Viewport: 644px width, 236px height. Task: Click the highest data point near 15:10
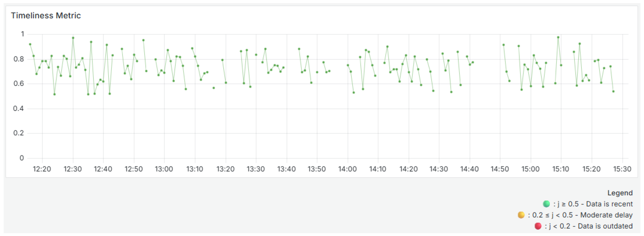tap(558, 37)
